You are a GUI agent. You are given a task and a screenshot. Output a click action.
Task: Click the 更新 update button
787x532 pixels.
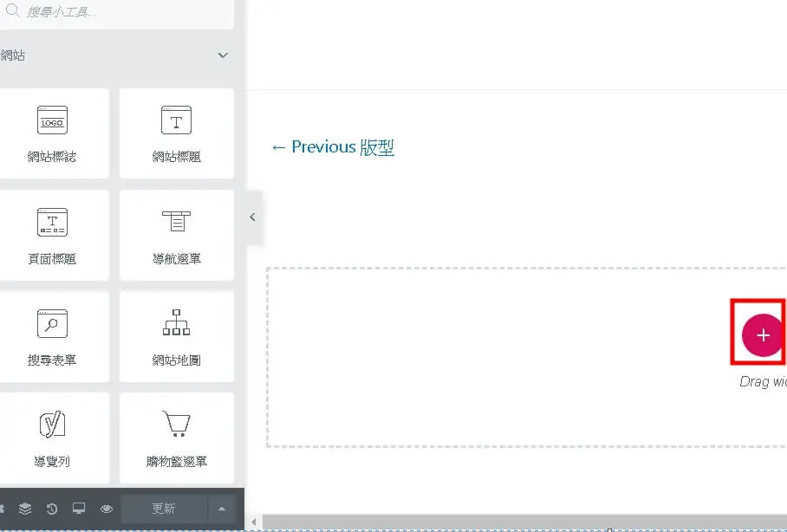click(x=164, y=509)
